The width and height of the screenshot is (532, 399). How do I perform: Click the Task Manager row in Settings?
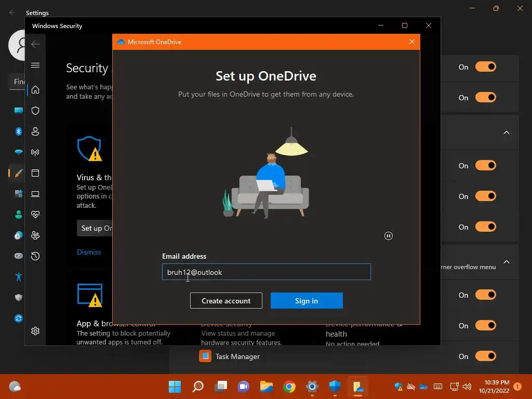[344, 356]
